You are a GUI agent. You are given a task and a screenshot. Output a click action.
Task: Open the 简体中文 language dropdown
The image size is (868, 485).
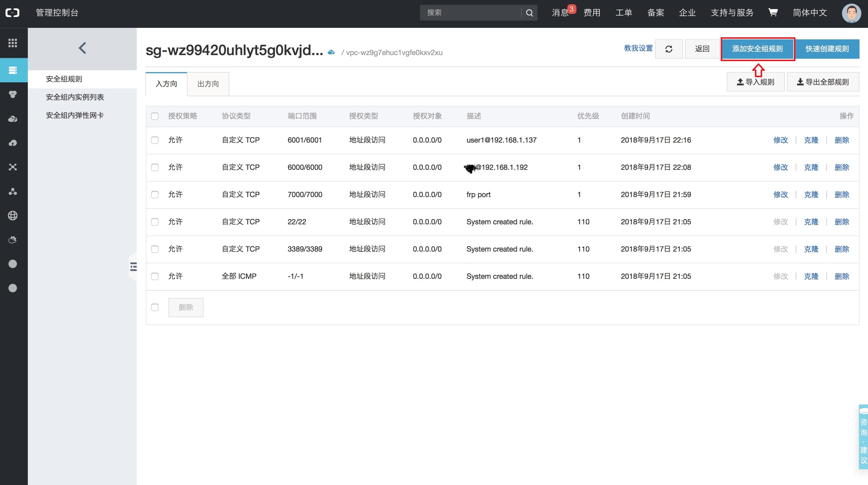tap(810, 13)
